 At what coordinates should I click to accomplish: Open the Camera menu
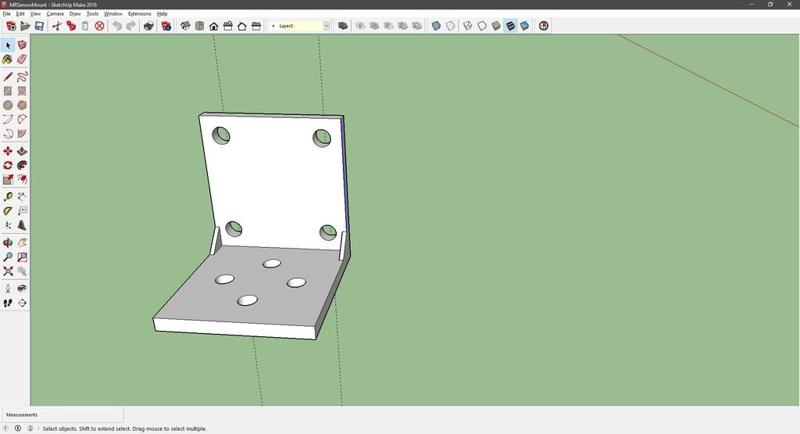pos(55,14)
